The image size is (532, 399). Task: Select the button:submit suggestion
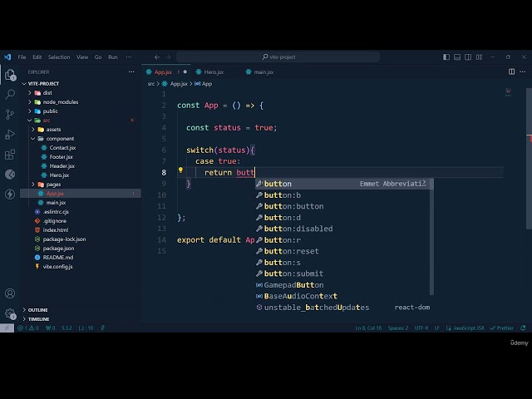[x=342, y=273]
